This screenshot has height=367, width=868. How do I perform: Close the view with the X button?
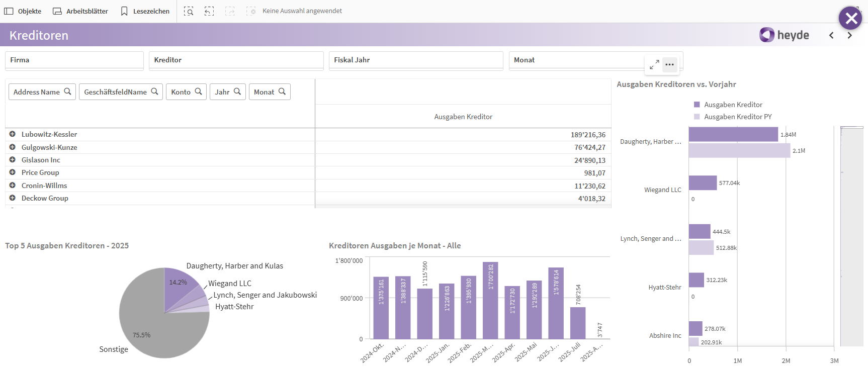(x=851, y=19)
